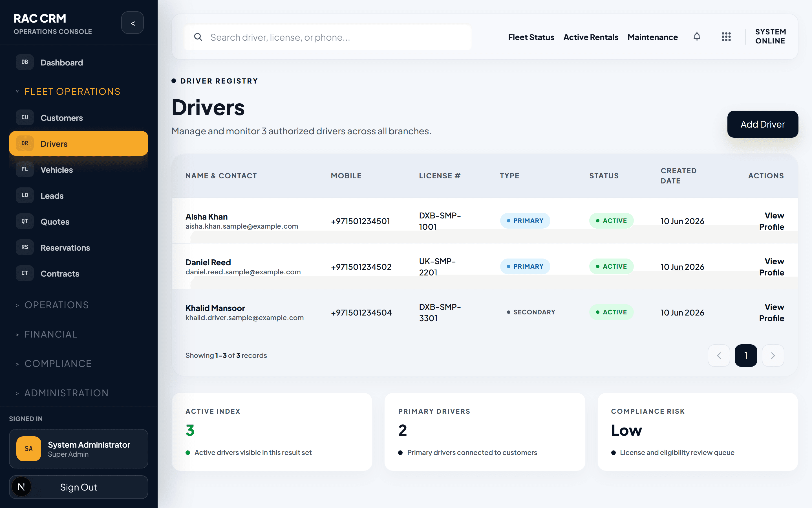The image size is (812, 508).
Task: Click mobile number +971501234504
Action: pos(361,313)
